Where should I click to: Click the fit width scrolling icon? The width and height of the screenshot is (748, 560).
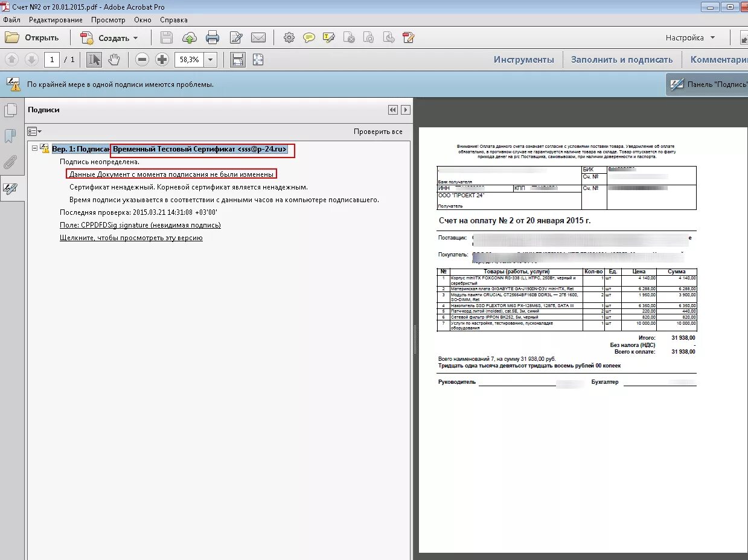238,59
